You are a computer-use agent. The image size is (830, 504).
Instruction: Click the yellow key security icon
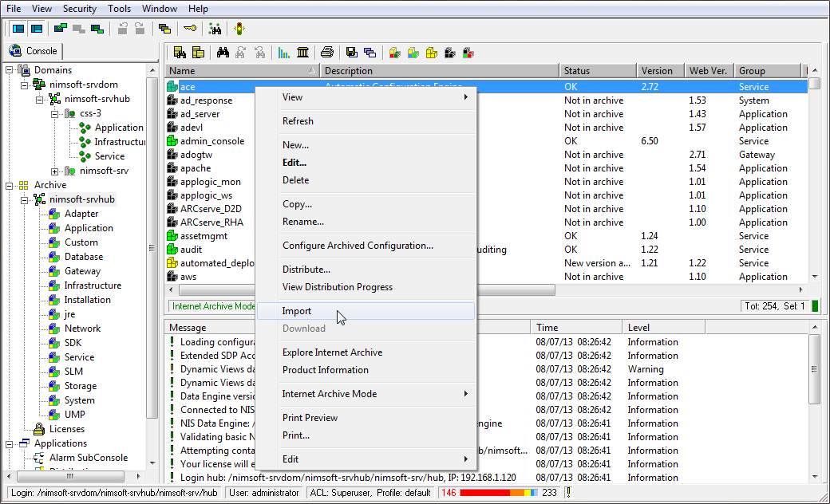tap(190, 28)
